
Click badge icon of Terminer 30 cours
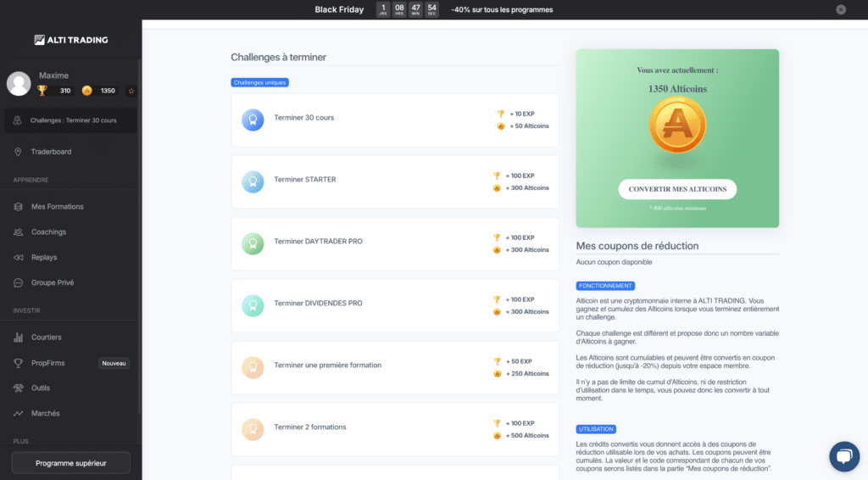click(x=253, y=120)
